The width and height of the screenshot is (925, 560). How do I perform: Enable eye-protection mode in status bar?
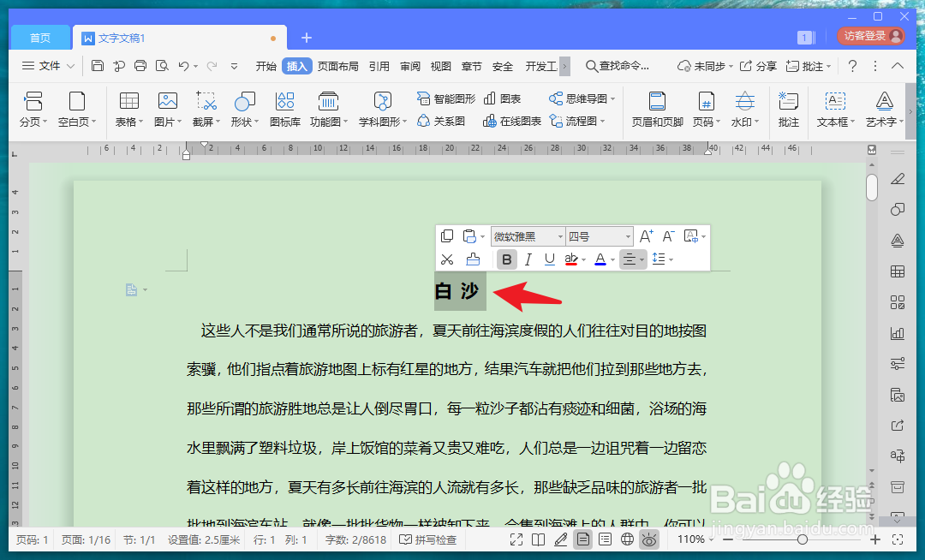tap(649, 539)
